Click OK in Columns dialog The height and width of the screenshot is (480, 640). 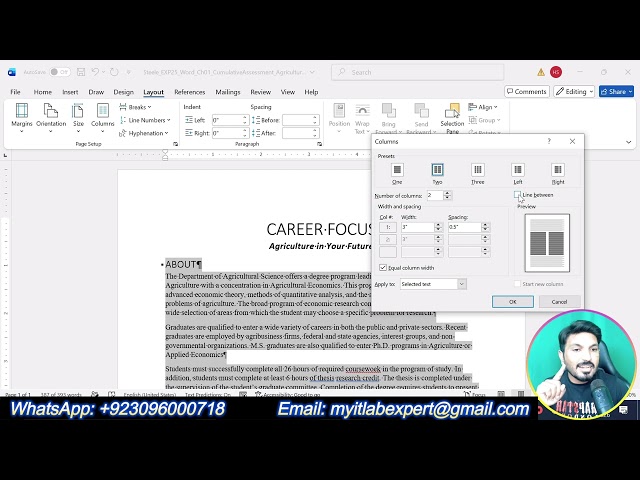pyautogui.click(x=513, y=302)
